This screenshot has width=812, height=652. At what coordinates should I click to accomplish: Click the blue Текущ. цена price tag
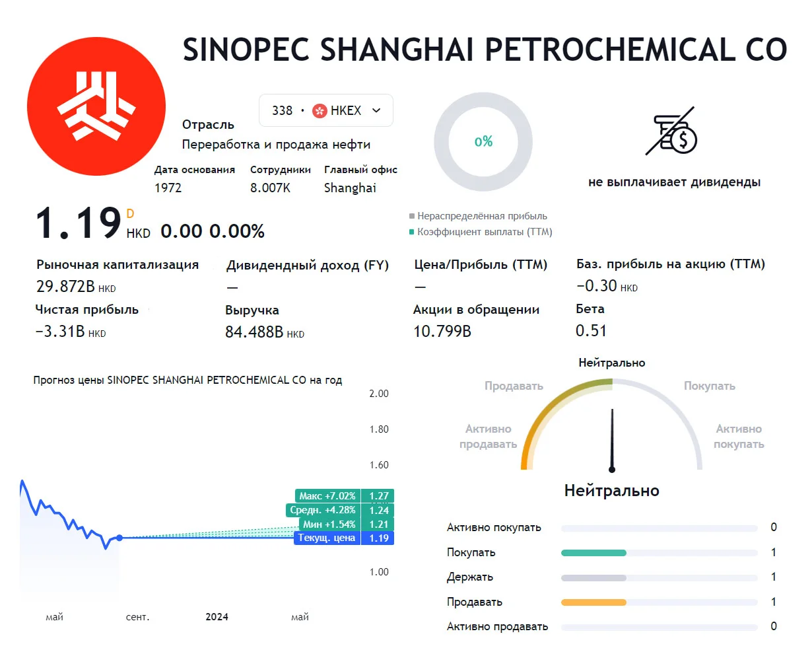tap(327, 538)
